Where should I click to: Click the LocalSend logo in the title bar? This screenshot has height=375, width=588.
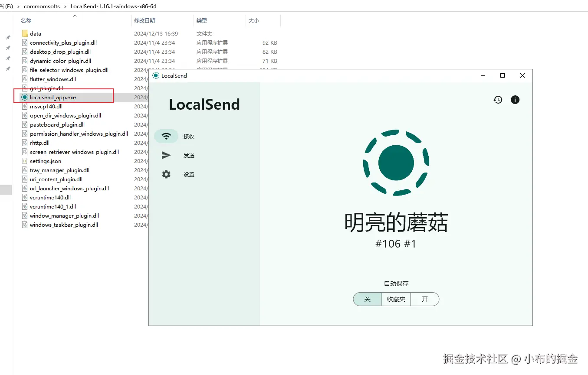[156, 75]
